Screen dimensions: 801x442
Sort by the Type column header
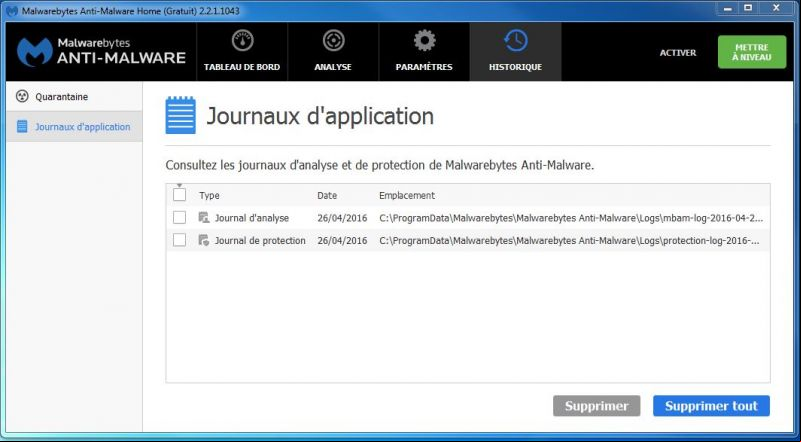coord(209,195)
